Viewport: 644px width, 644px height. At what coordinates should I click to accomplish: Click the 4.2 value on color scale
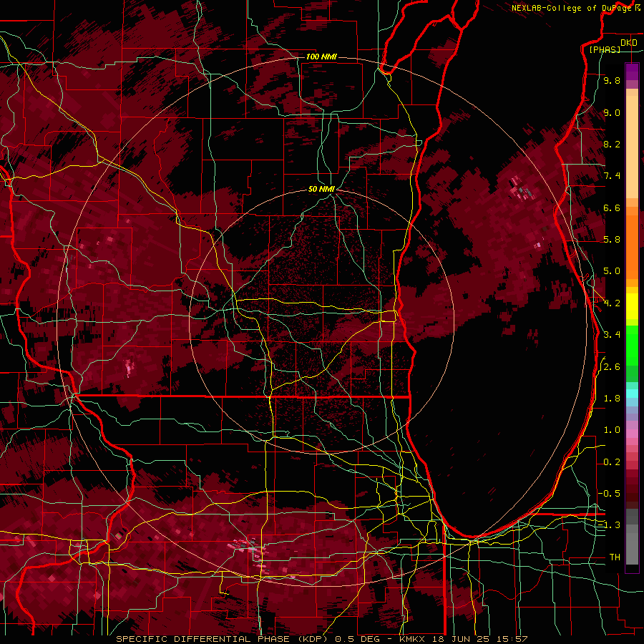612,303
